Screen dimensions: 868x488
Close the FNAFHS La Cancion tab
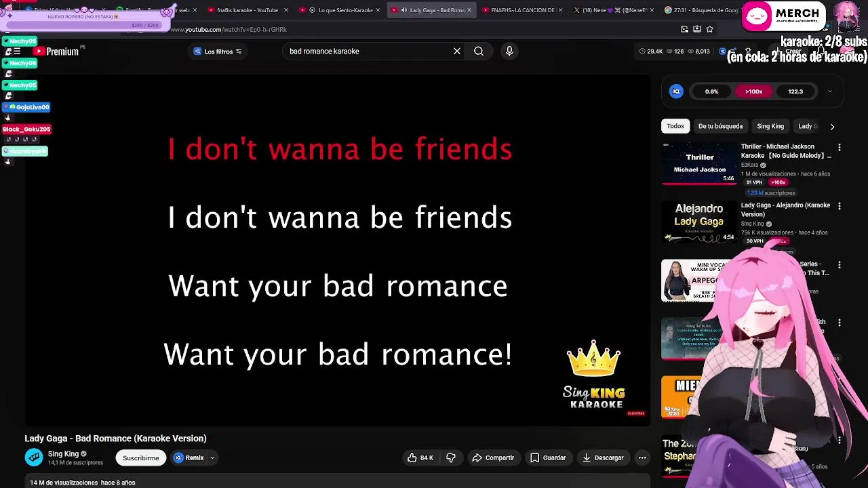560,10
